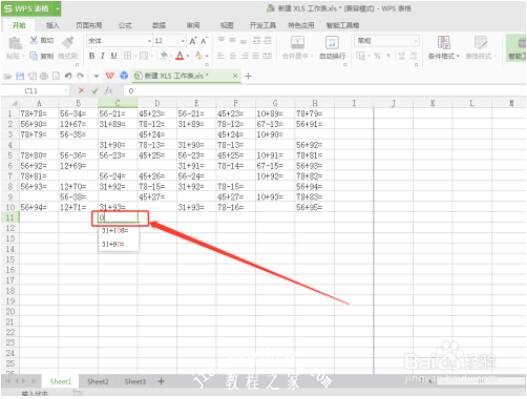527x399 pixels.
Task: Switch to the Insert ribbon tab
Action: click(52, 25)
